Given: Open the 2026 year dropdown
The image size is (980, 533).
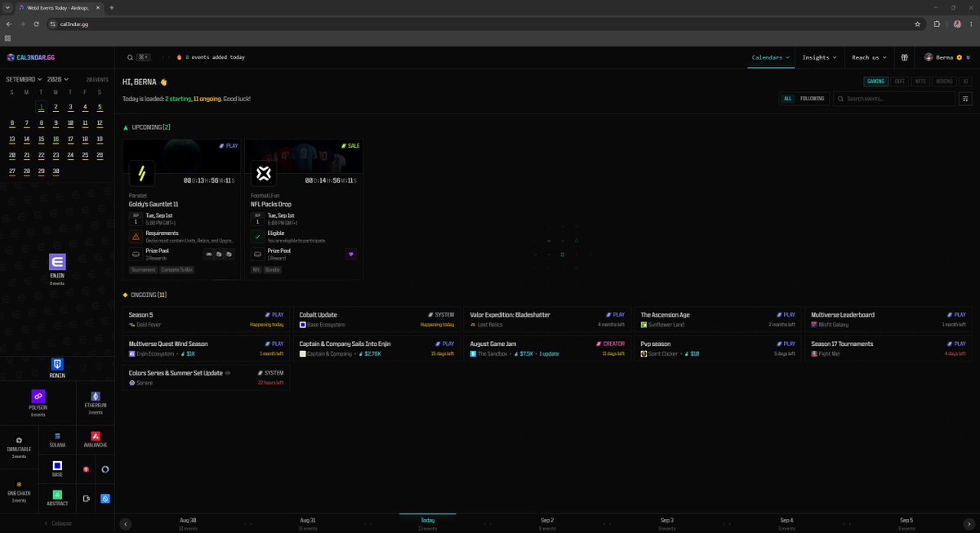Looking at the screenshot, I should (58, 79).
